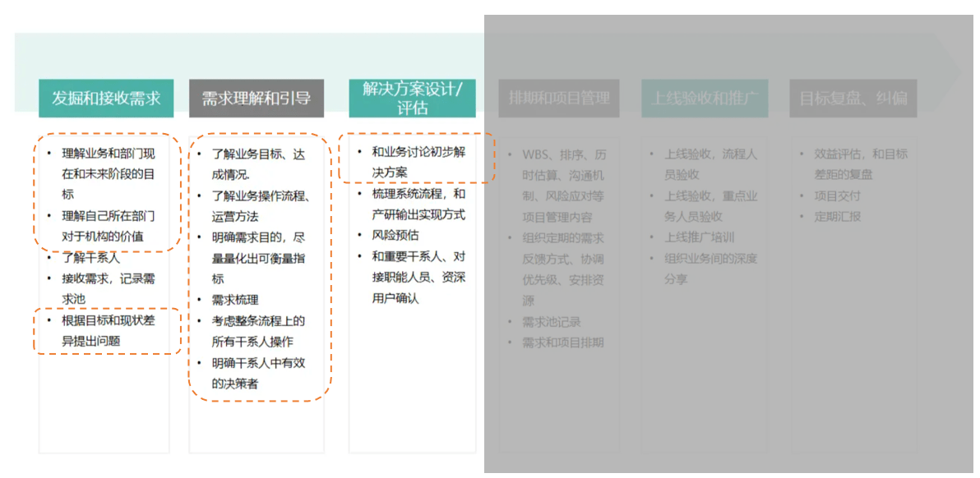Select the 上线验收和推广 header
The image size is (980, 478).
(x=705, y=98)
